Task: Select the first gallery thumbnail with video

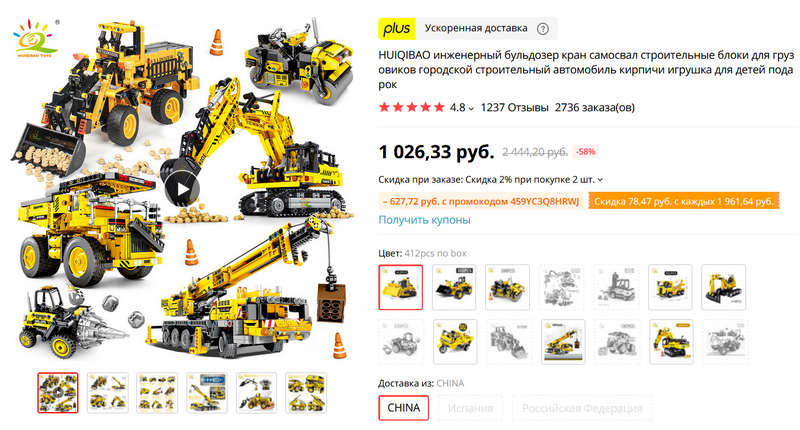Action: tap(58, 393)
